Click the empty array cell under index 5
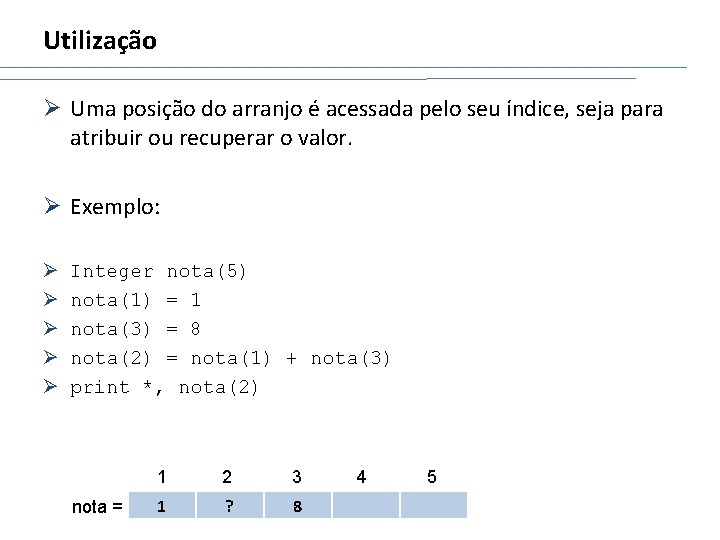 click(x=433, y=506)
